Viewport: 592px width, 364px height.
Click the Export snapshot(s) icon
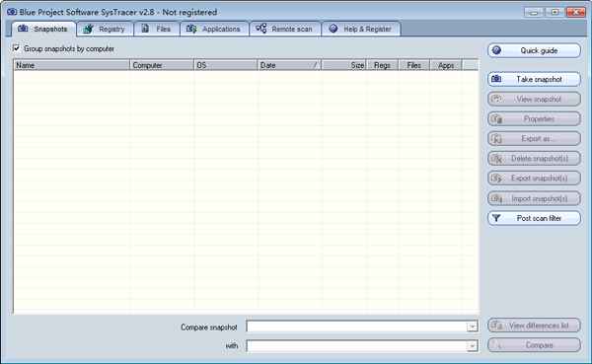496,178
